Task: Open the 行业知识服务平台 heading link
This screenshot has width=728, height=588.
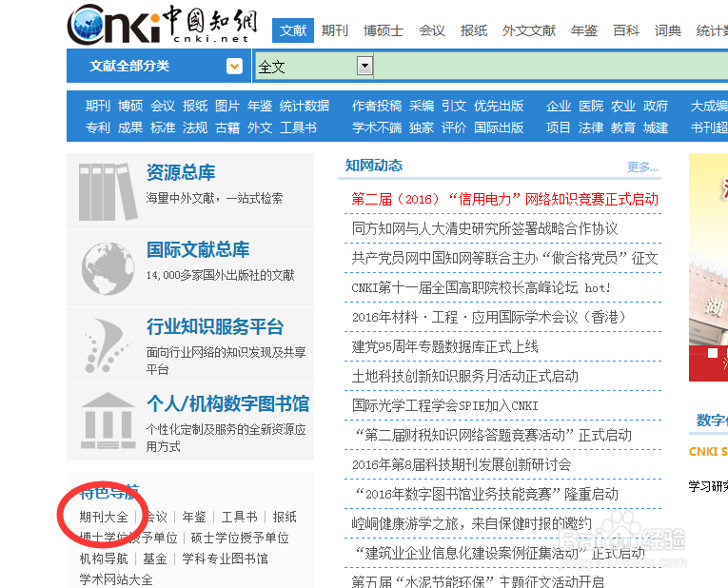Action: 215,326
